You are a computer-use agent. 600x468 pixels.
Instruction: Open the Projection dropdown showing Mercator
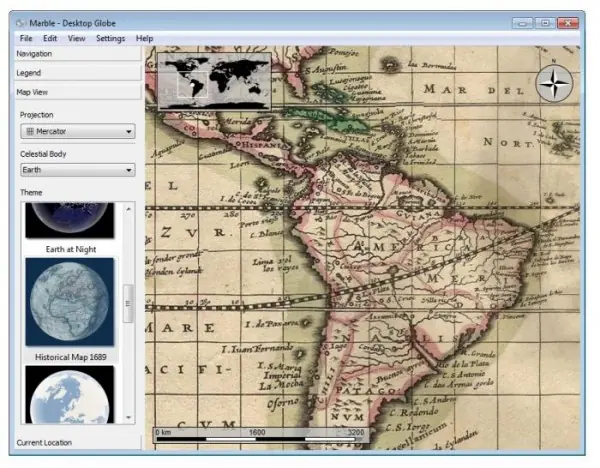click(x=78, y=131)
